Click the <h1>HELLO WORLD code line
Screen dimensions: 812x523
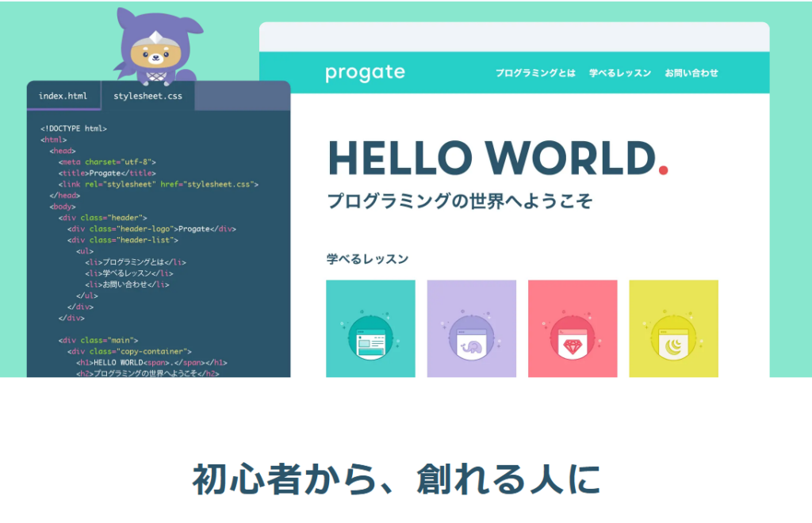(x=151, y=363)
